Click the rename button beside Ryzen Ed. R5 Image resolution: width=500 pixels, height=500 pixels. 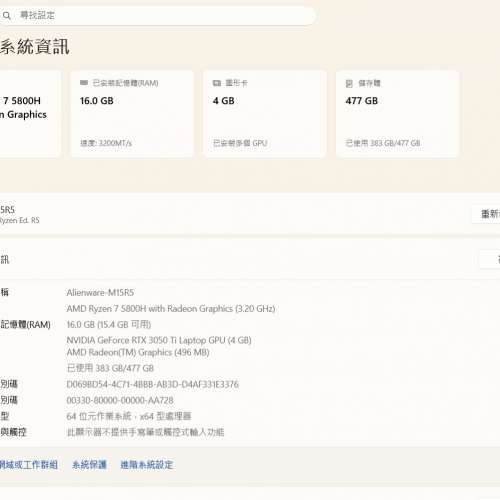(x=486, y=214)
